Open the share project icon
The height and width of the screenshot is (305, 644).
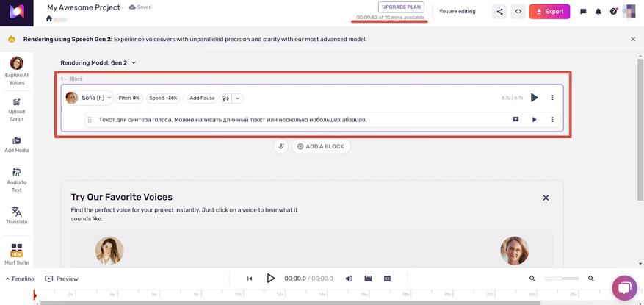tap(499, 12)
